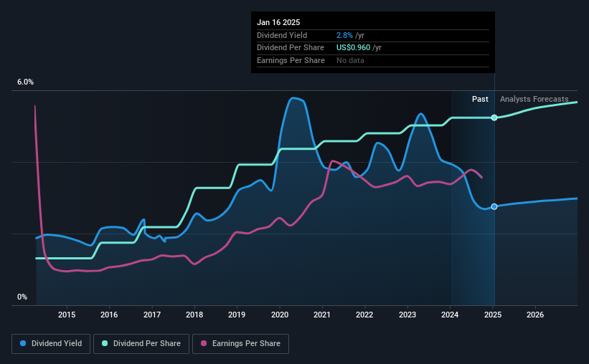Viewport: 589px width, 364px height.
Task: Click the 2019 x-axis label
Action: (x=237, y=315)
